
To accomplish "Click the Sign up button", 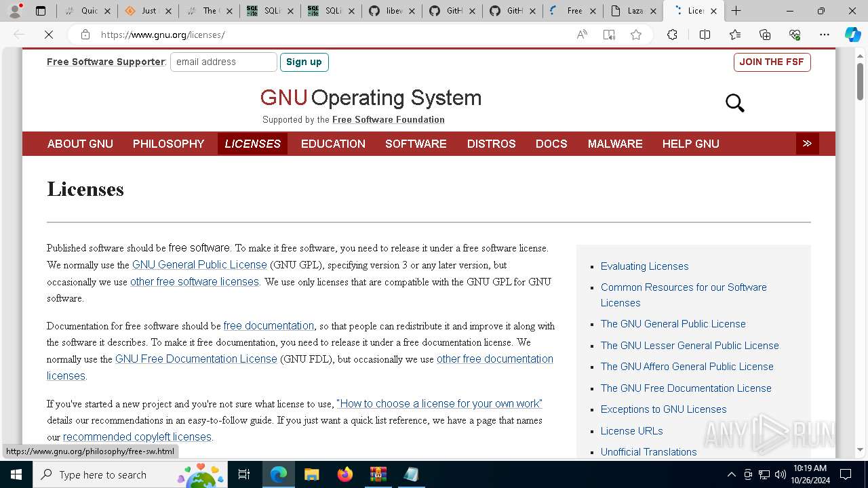I will click(304, 62).
